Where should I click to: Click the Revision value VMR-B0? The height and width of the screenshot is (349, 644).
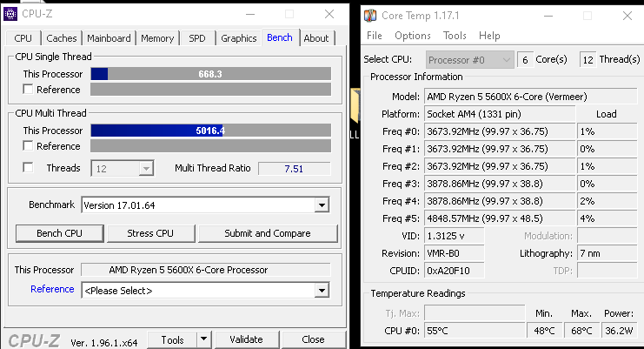(x=454, y=253)
